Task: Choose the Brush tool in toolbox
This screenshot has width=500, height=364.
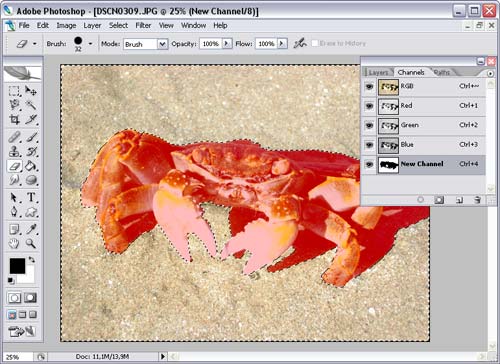Action: point(31,137)
